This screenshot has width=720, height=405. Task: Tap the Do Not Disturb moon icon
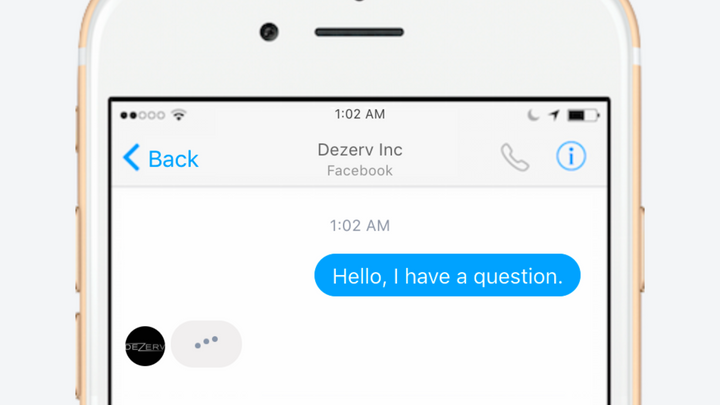(x=533, y=115)
